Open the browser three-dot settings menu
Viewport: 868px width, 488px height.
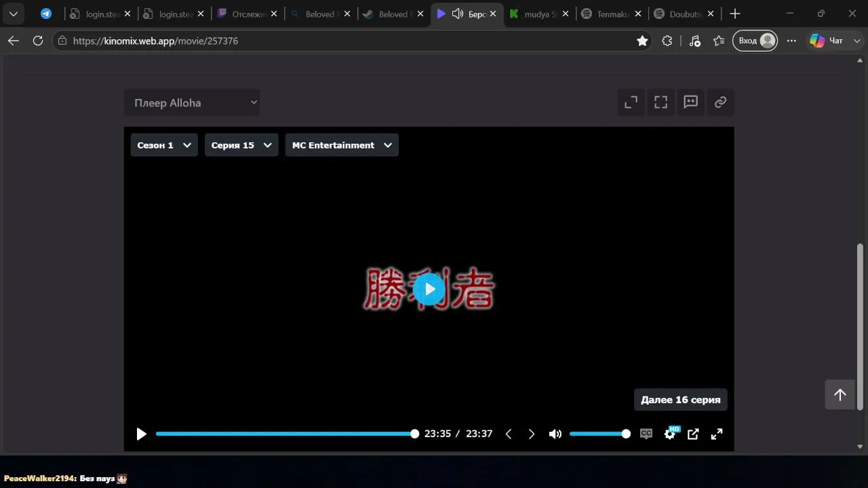point(791,41)
